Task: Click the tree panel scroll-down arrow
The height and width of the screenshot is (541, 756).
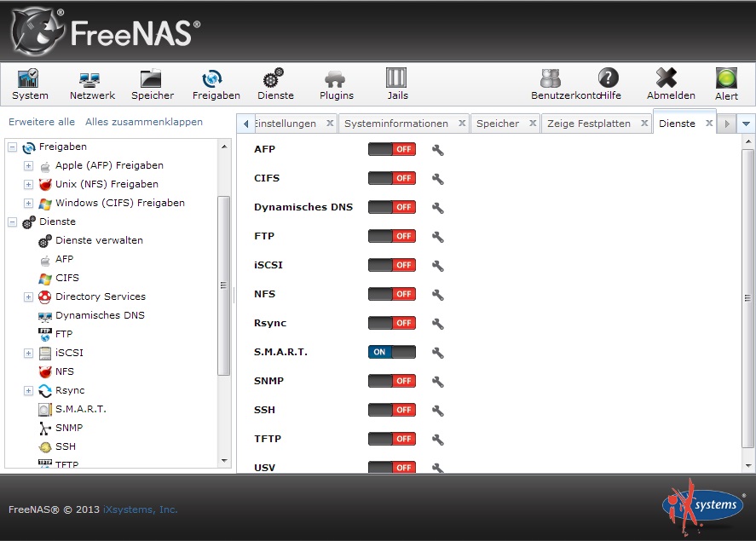Action: (224, 461)
